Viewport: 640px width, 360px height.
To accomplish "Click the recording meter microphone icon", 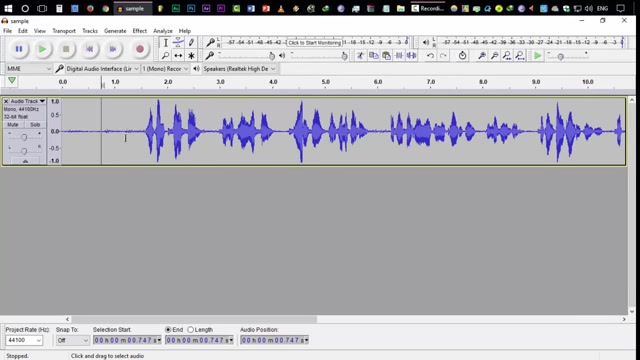I will click(210, 42).
